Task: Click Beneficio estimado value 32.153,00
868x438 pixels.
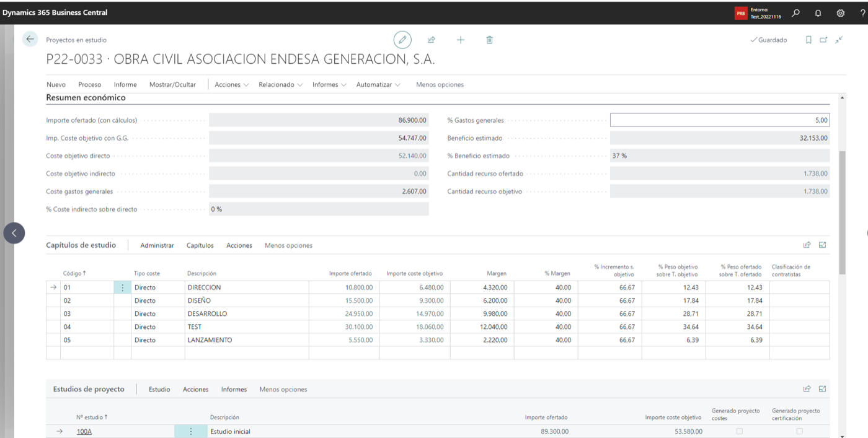Action: tap(720, 138)
